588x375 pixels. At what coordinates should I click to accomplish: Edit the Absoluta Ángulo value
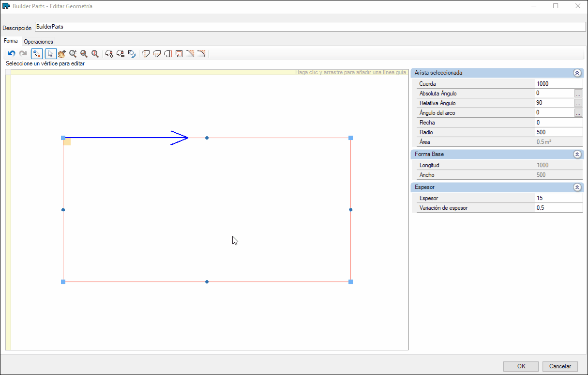click(554, 94)
